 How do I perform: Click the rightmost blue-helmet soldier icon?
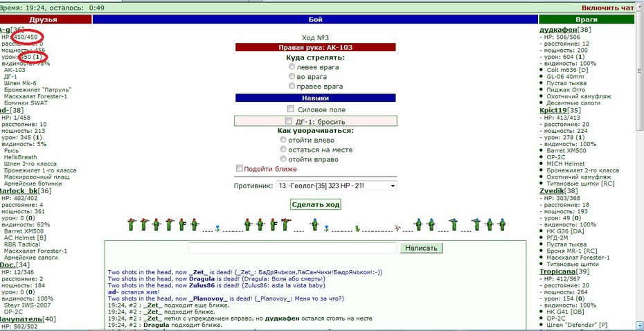(x=501, y=224)
